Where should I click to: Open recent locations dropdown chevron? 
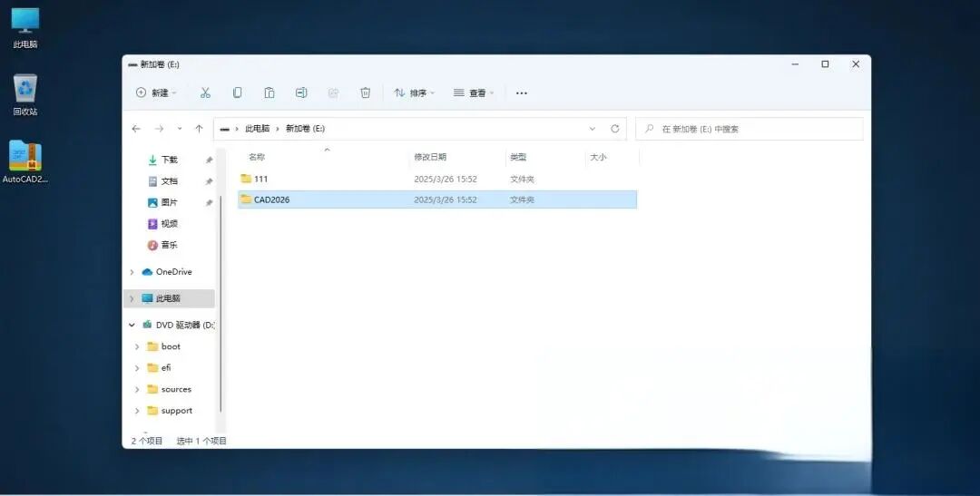[180, 129]
